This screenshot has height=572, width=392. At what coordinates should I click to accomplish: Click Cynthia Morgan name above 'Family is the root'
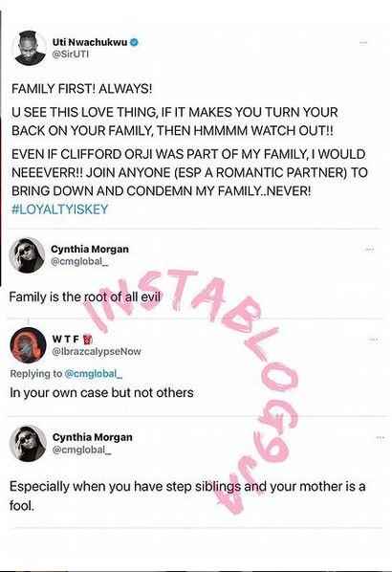click(x=90, y=249)
